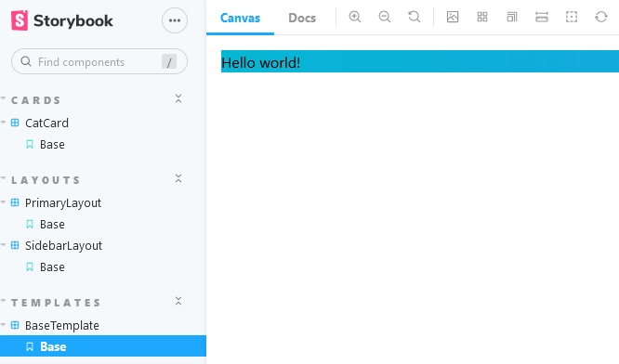Collapse the TEMPLATES section header
The height and width of the screenshot is (364, 619).
(x=56, y=303)
